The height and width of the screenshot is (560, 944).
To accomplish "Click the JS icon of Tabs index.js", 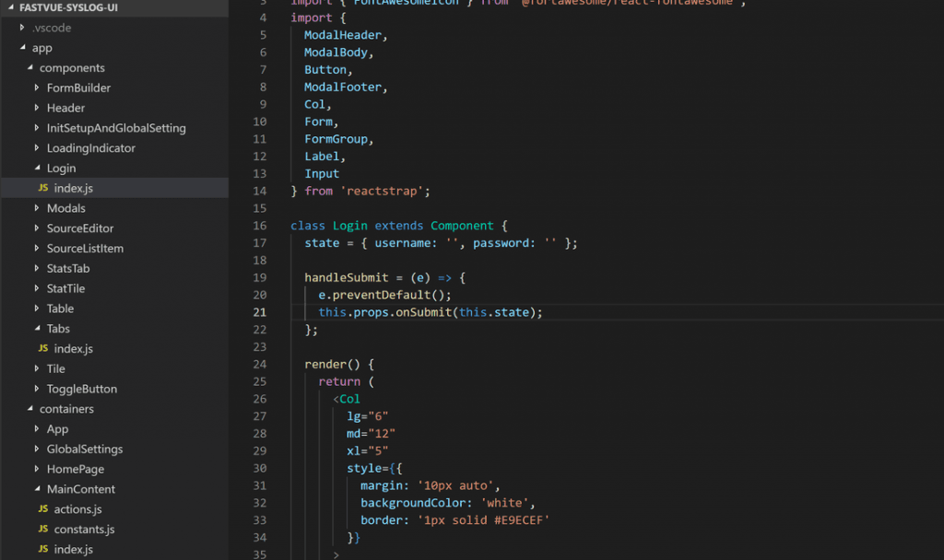I will click(42, 348).
